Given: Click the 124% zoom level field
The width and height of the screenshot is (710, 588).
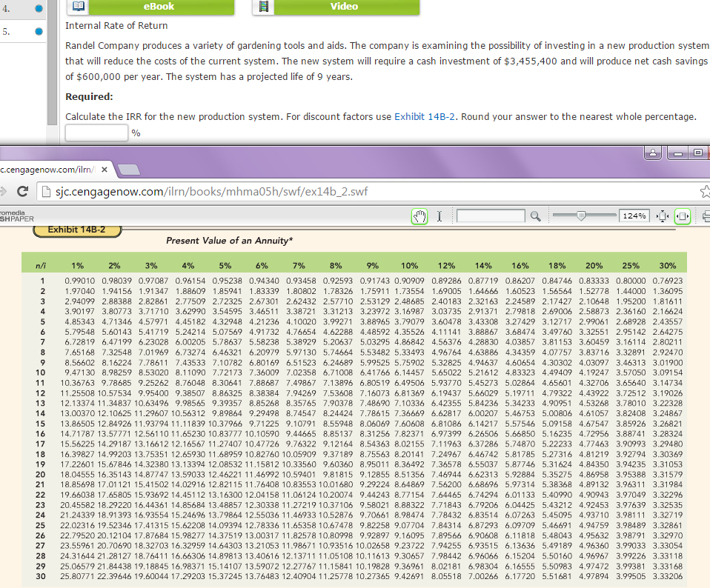Looking at the screenshot, I should pyautogui.click(x=634, y=216).
